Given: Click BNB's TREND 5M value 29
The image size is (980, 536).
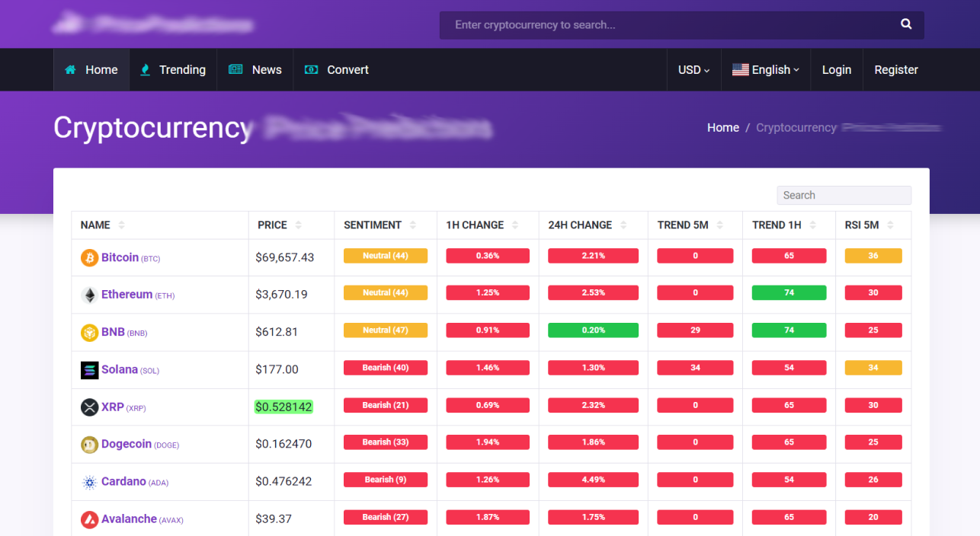Looking at the screenshot, I should click(x=695, y=330).
